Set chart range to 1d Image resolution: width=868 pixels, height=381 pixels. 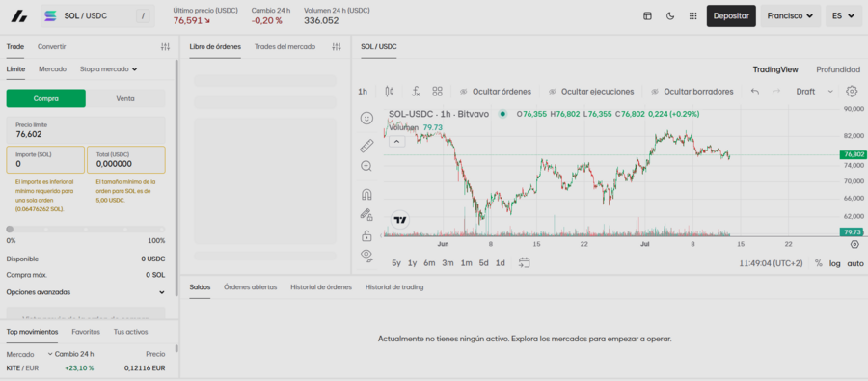pos(500,263)
